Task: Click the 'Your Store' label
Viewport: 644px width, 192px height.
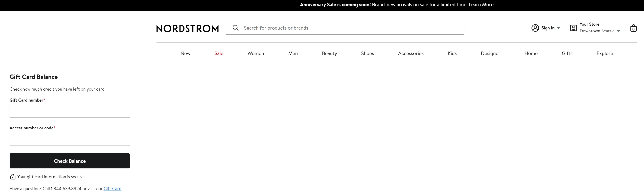Action: [590, 24]
